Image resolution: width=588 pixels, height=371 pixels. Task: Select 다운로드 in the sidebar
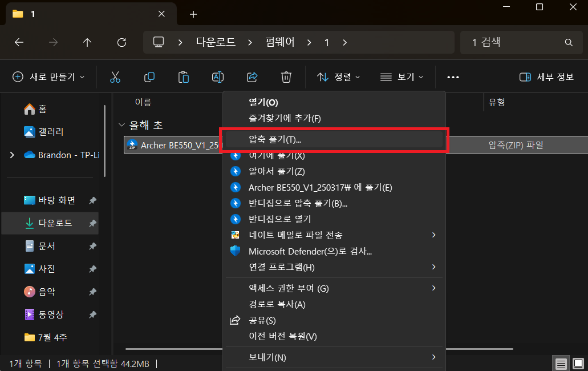(x=50, y=223)
